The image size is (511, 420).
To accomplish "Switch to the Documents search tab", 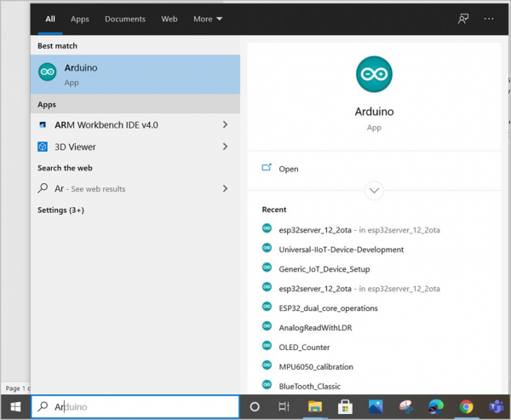I will (125, 19).
